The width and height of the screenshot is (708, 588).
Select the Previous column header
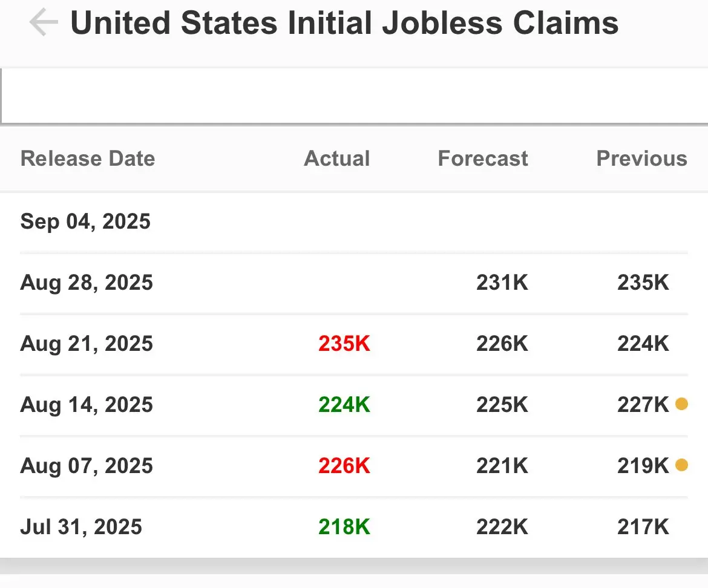click(x=641, y=158)
